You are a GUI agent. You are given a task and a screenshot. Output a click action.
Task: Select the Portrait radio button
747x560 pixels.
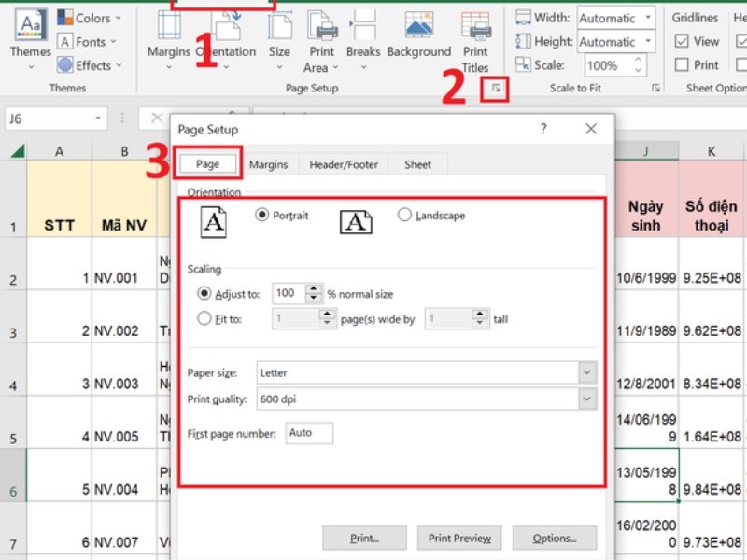point(261,215)
